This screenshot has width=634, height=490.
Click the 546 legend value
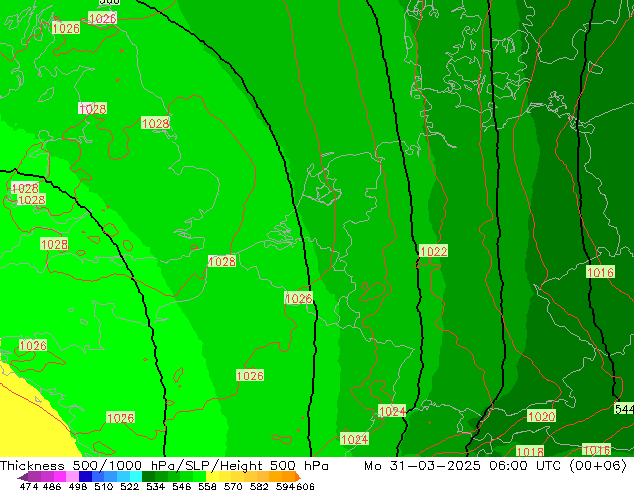coord(181,486)
